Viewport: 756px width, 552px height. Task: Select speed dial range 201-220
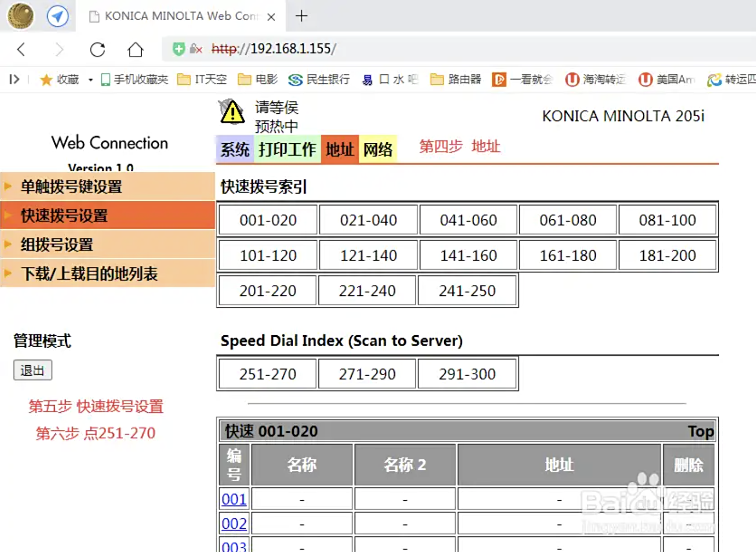point(267,291)
